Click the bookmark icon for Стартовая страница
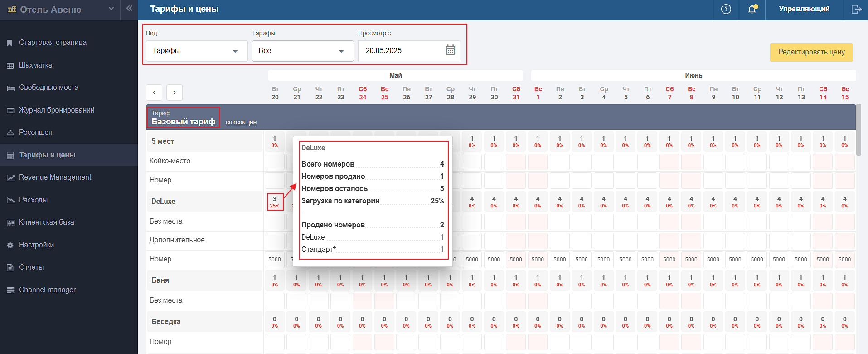 click(10, 43)
